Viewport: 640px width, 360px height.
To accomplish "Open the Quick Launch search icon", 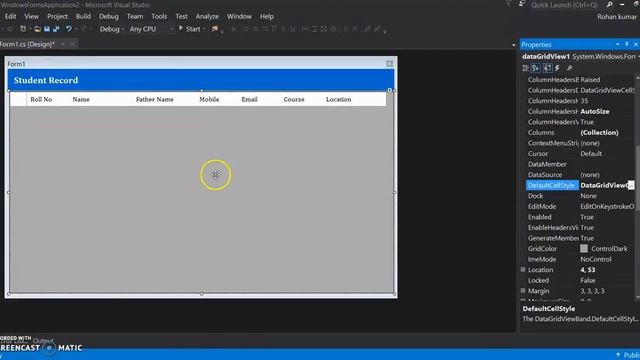I will point(609,4).
